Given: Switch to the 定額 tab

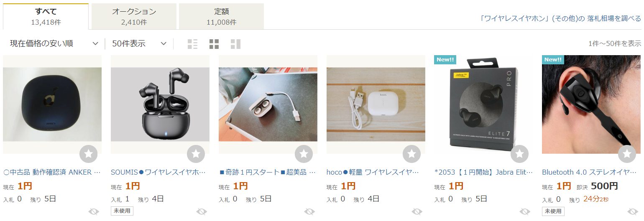Looking at the screenshot, I should [221, 17].
